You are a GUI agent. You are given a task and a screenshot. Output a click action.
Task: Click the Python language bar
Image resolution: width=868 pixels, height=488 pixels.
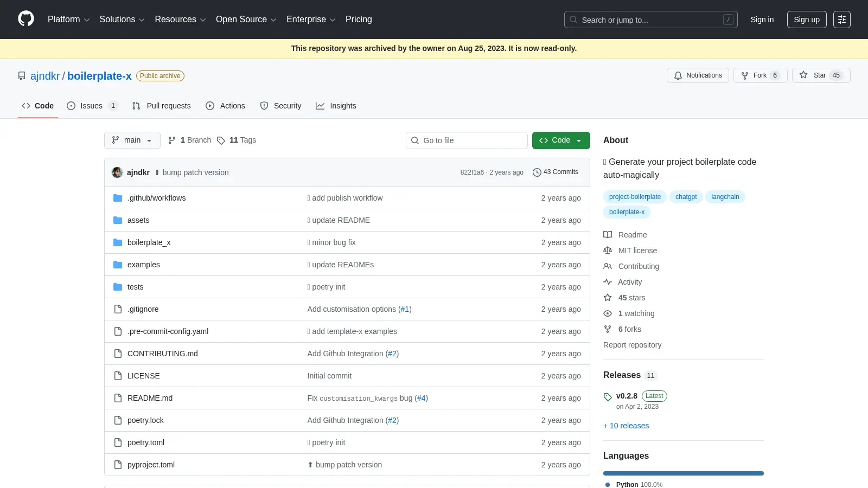tap(684, 473)
